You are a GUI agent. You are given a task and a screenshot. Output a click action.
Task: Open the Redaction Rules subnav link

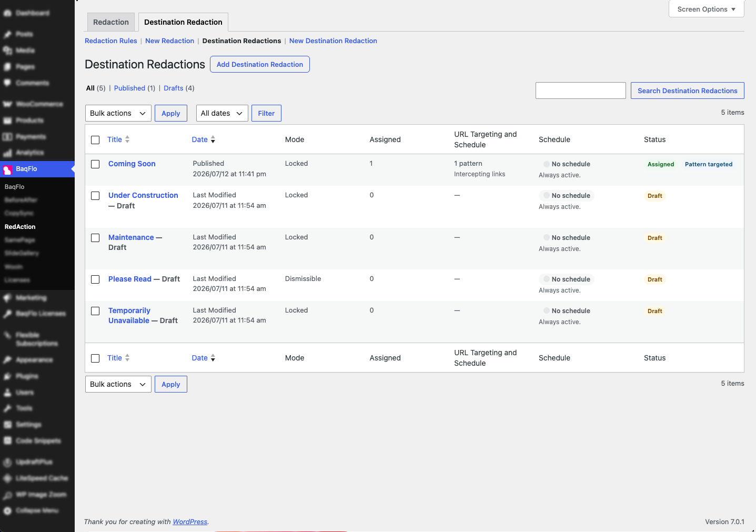[x=111, y=41]
